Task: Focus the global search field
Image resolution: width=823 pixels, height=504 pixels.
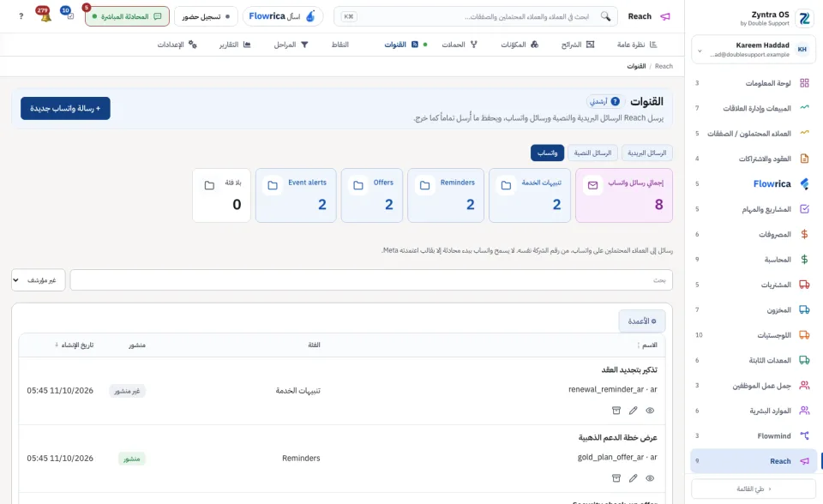Action: coord(476,16)
